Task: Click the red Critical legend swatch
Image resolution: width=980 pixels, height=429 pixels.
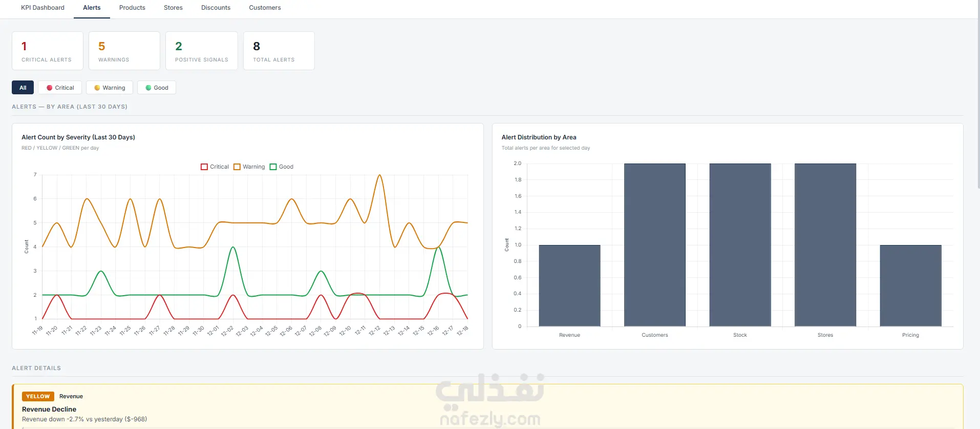Action: coord(204,167)
